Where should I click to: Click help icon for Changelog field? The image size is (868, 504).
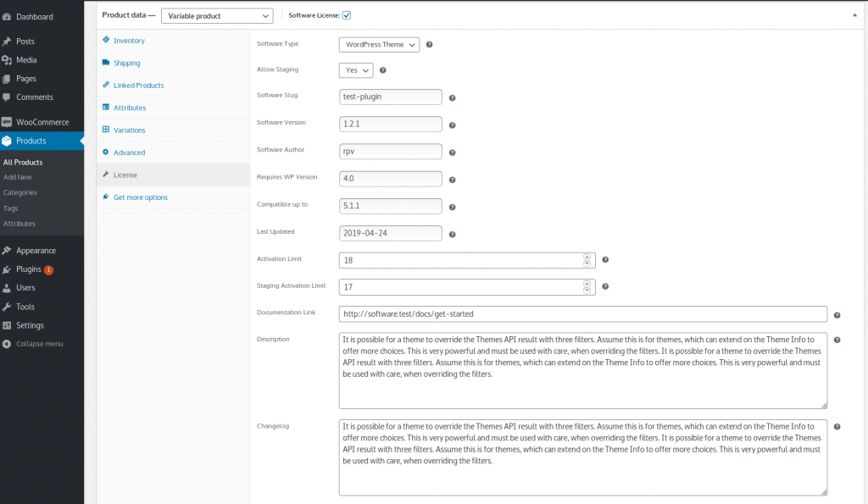837,427
